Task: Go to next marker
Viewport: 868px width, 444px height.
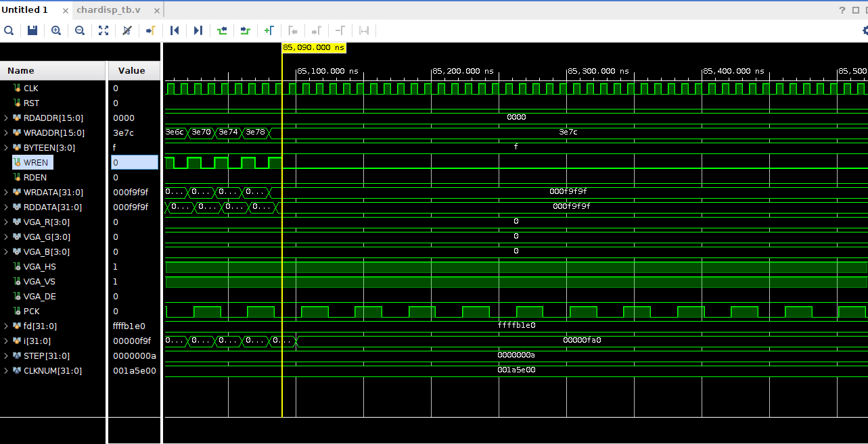Action: [x=317, y=30]
